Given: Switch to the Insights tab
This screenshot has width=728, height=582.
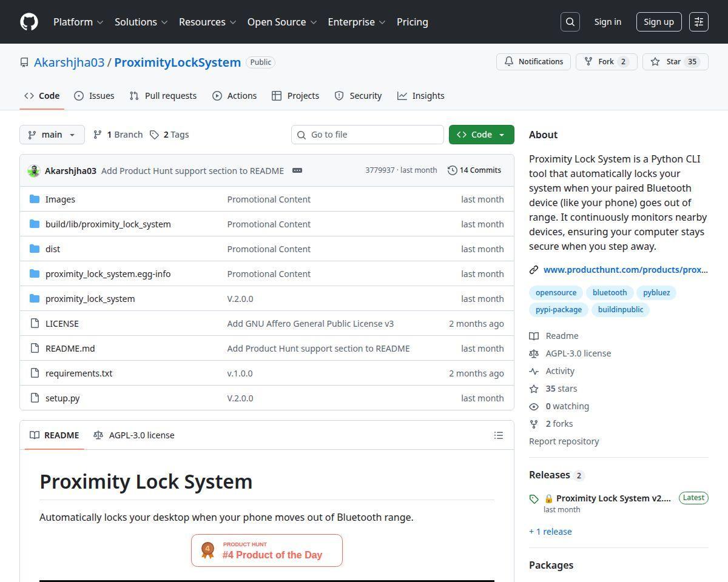Looking at the screenshot, I should (421, 96).
